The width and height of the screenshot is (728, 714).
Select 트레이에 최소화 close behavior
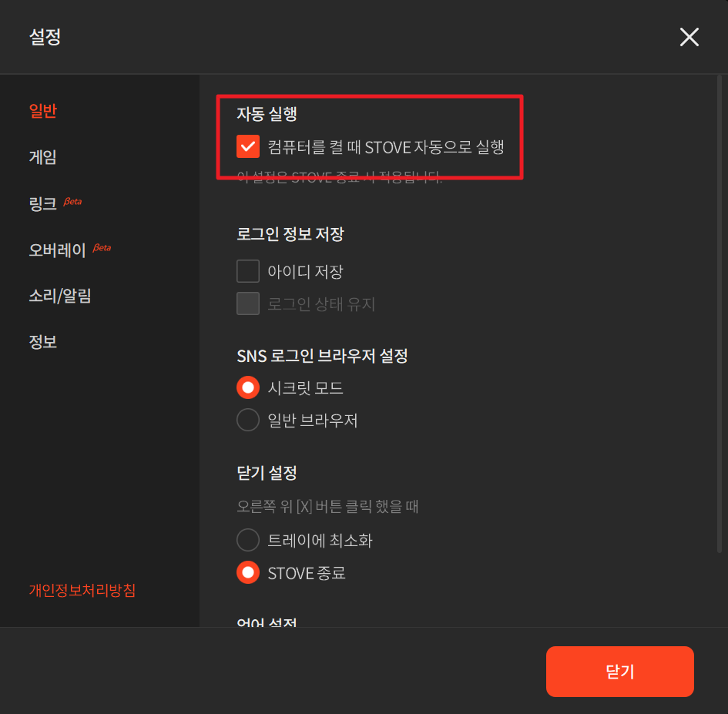[x=248, y=540]
